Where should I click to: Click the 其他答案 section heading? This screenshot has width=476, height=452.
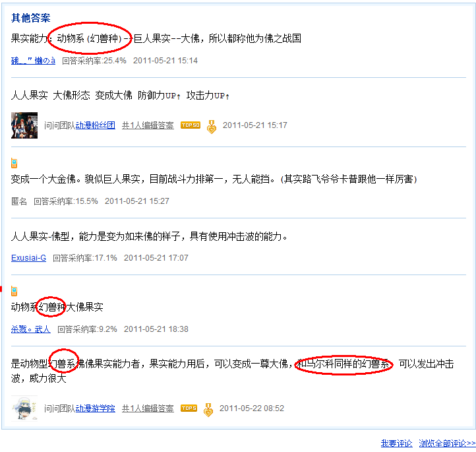[x=31, y=18]
